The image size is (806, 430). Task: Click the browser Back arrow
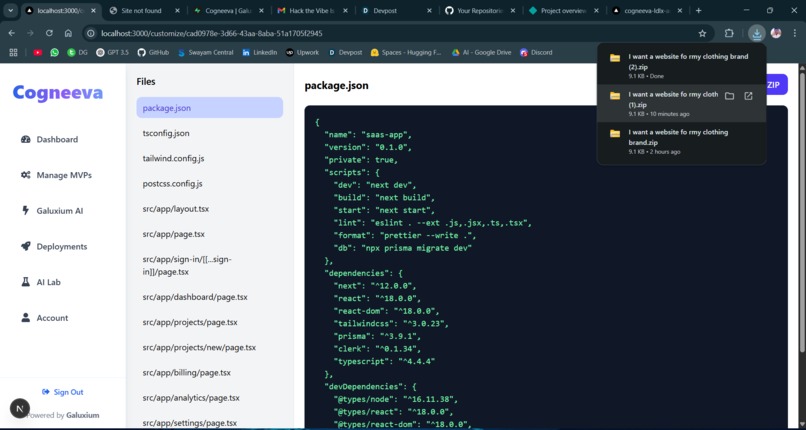(x=11, y=33)
